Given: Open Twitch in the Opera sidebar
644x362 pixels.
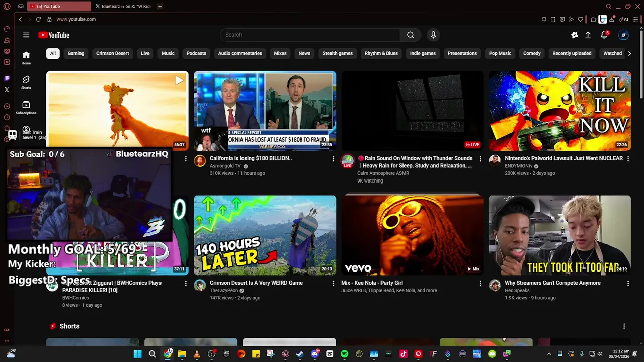Looking at the screenshot, I should pyautogui.click(x=7, y=78).
